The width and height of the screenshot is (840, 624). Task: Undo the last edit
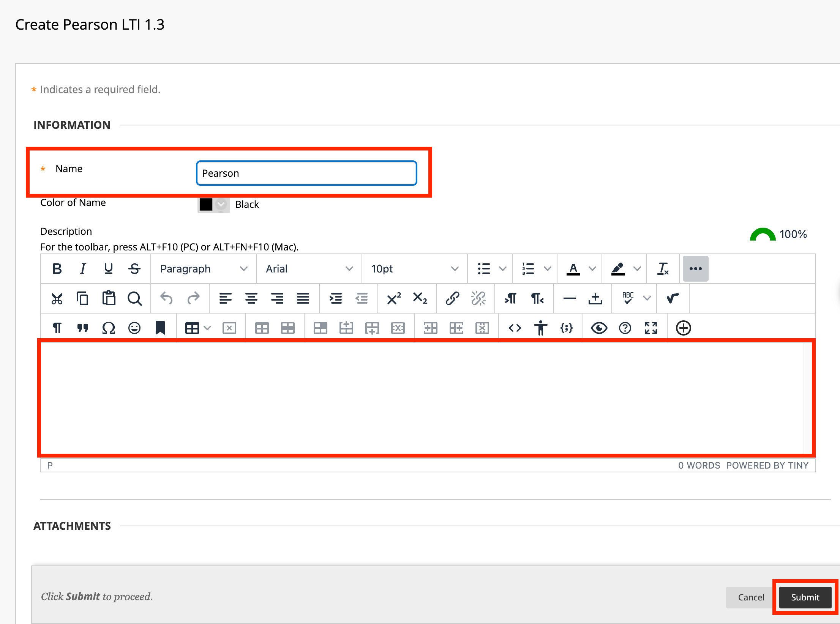coord(166,298)
